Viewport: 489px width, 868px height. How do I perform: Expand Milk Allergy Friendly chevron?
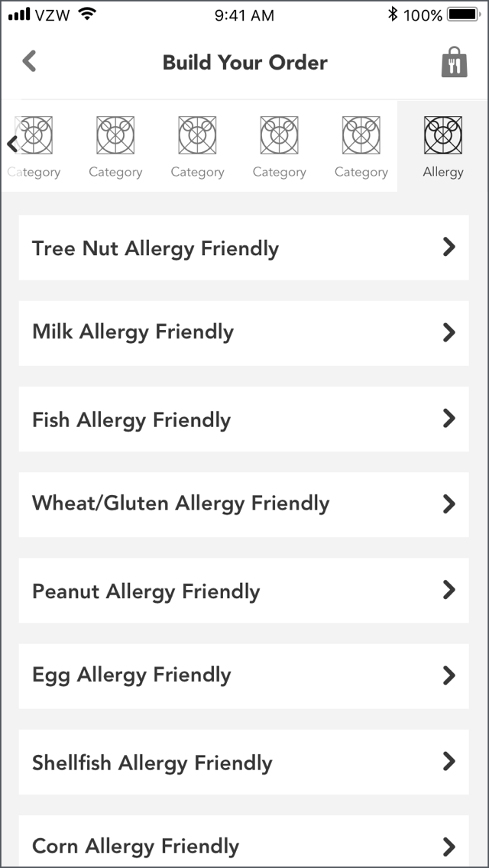(449, 332)
